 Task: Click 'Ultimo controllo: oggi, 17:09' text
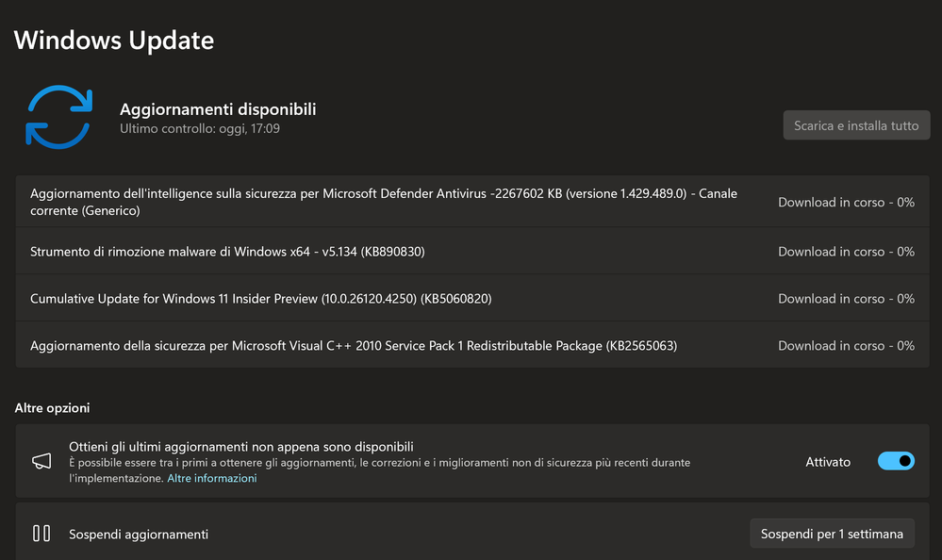200,128
